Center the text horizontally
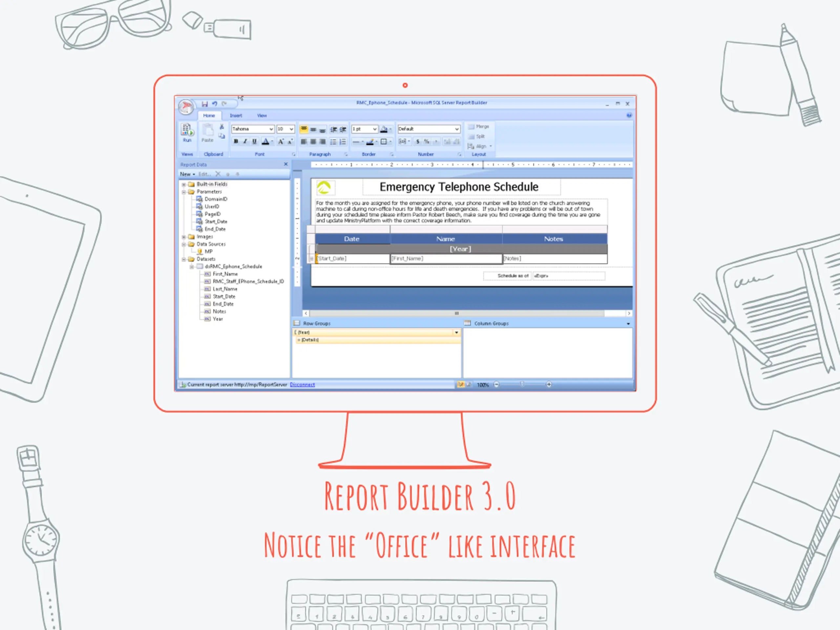This screenshot has width=840, height=630. pyautogui.click(x=313, y=142)
